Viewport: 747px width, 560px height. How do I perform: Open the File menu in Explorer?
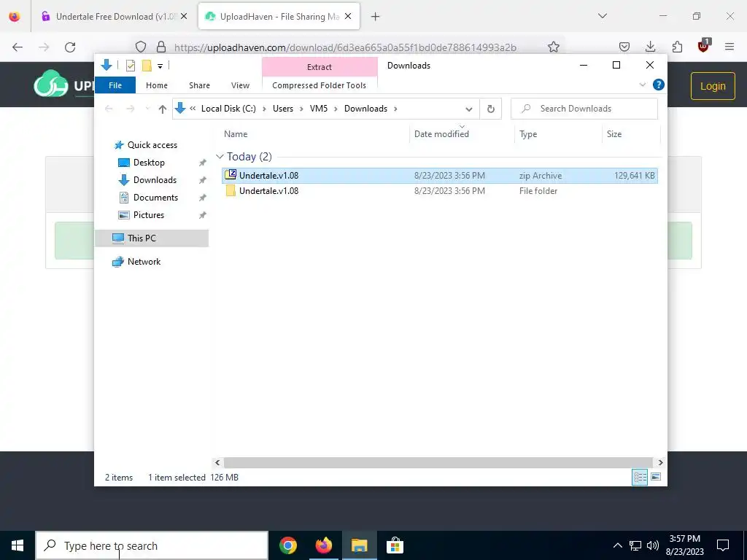(115, 85)
